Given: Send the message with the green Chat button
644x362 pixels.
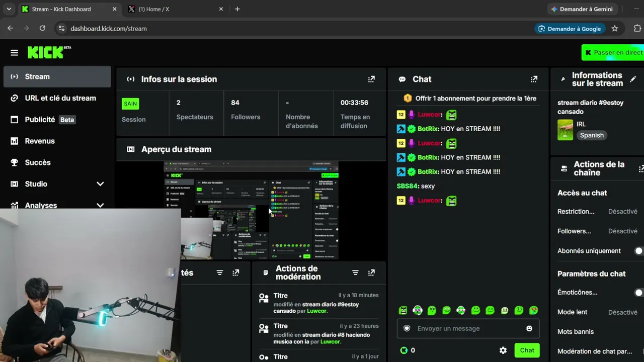Looking at the screenshot, I should [x=527, y=350].
